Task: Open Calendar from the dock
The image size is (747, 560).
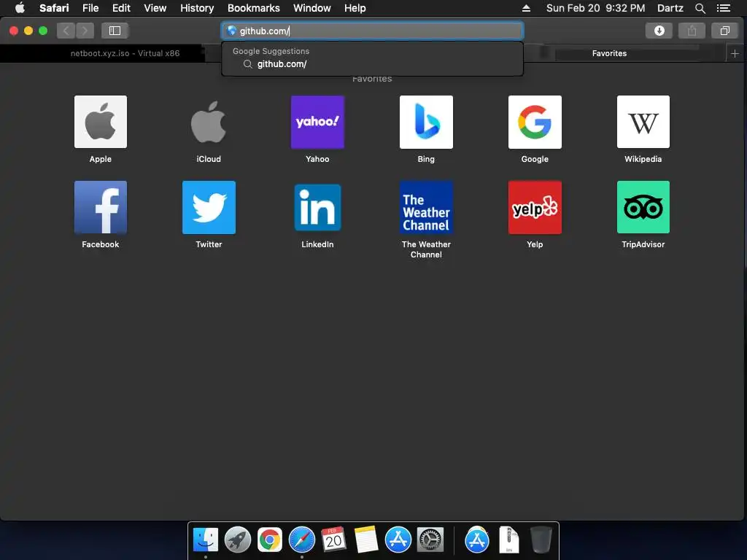Action: click(333, 540)
